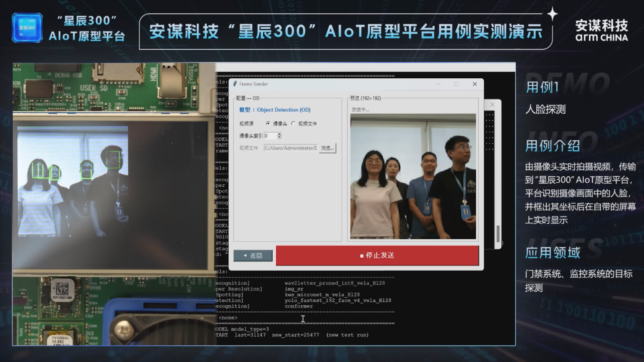Screen dimensions: 644x362
Task: Click the scrollbar of the window behind Frame Sender
Action: [x=498, y=234]
